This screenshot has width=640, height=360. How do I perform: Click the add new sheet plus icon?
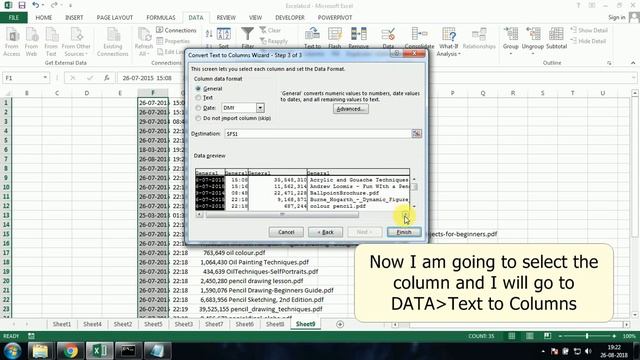point(340,324)
